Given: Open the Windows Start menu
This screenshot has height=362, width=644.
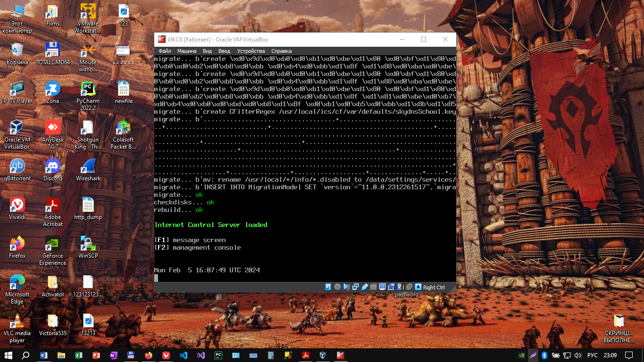Looking at the screenshot, I should [8, 355].
